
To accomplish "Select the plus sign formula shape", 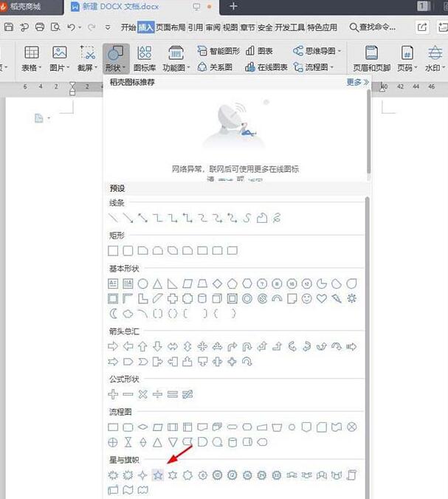I will click(x=114, y=394).
